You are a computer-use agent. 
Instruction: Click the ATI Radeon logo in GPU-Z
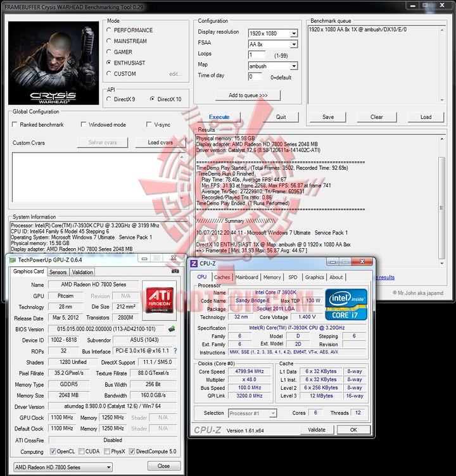[160, 300]
